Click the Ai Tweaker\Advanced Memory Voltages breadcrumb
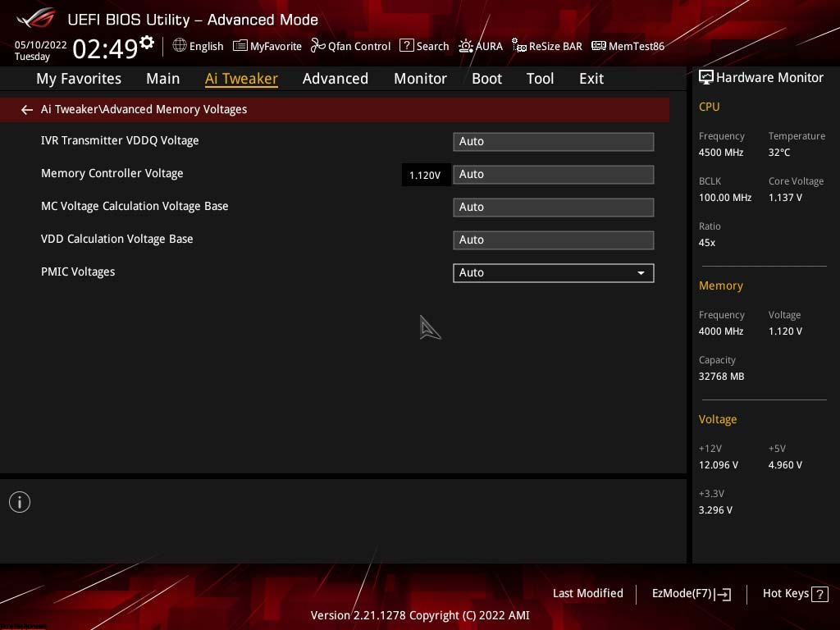 (x=144, y=109)
